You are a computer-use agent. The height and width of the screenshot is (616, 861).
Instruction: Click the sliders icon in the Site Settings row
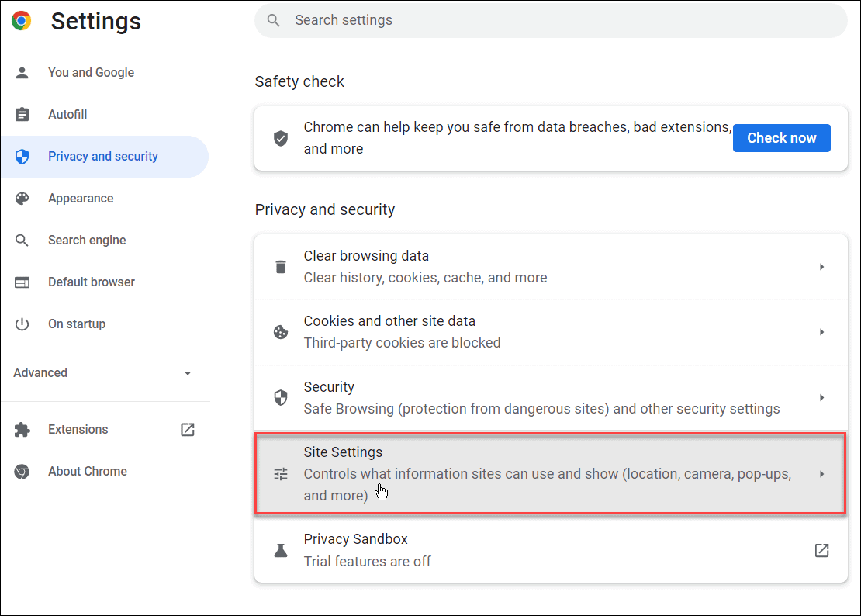click(281, 474)
